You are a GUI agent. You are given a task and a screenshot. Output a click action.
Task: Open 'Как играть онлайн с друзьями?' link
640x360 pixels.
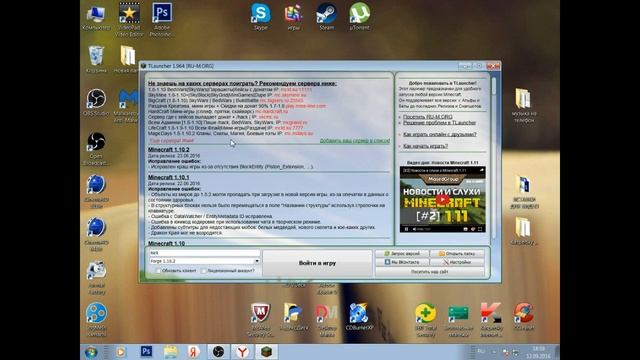tap(440, 134)
